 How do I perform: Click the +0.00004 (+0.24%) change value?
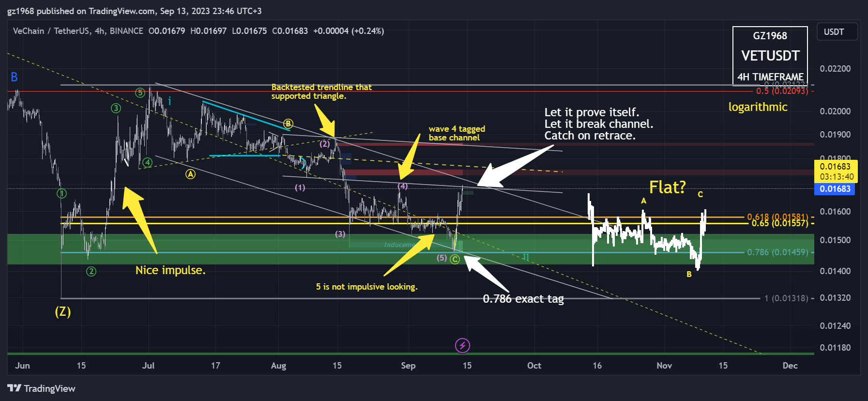[349, 31]
